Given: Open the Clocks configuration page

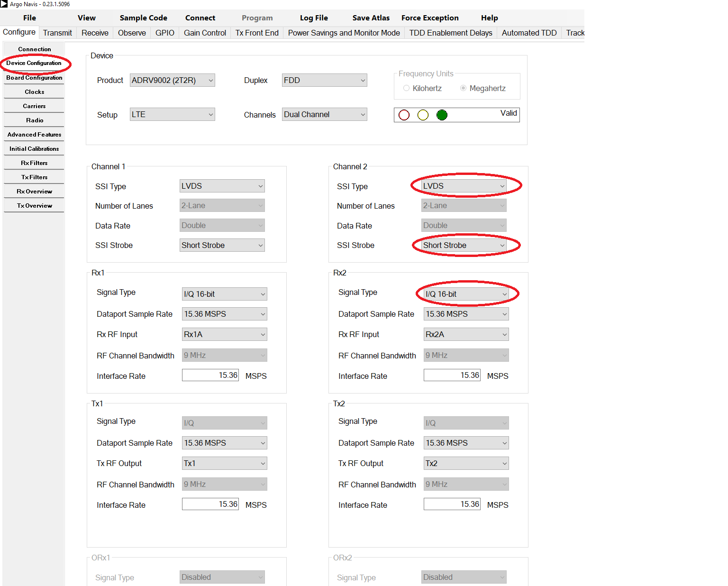Looking at the screenshot, I should [x=34, y=92].
